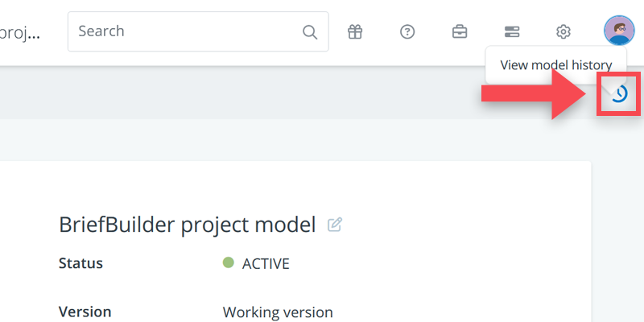644x322 pixels.
Task: Click the briefcase icon in the header
Action: point(459,32)
